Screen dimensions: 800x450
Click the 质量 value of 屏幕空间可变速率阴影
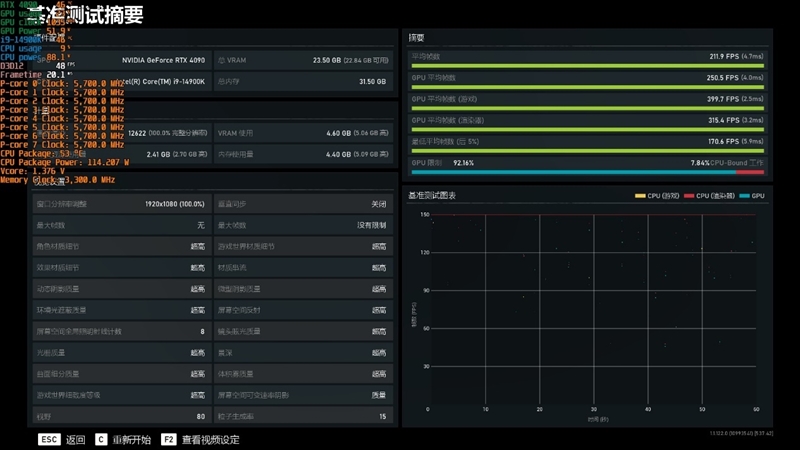(x=379, y=395)
